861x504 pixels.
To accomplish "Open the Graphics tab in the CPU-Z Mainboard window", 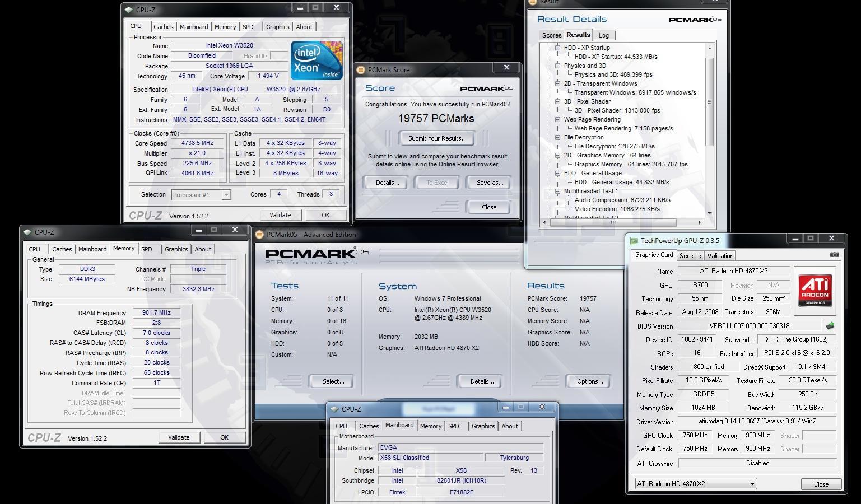I will pos(483,426).
